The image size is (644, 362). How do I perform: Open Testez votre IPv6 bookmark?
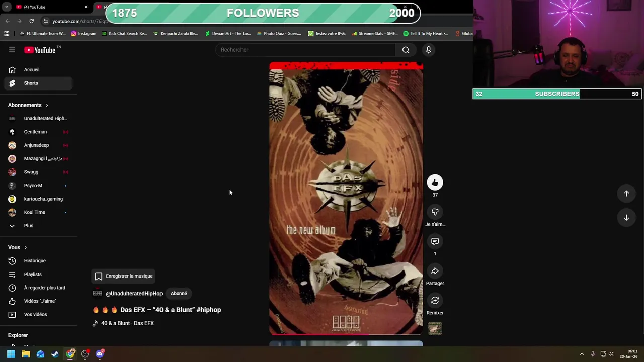(327, 34)
